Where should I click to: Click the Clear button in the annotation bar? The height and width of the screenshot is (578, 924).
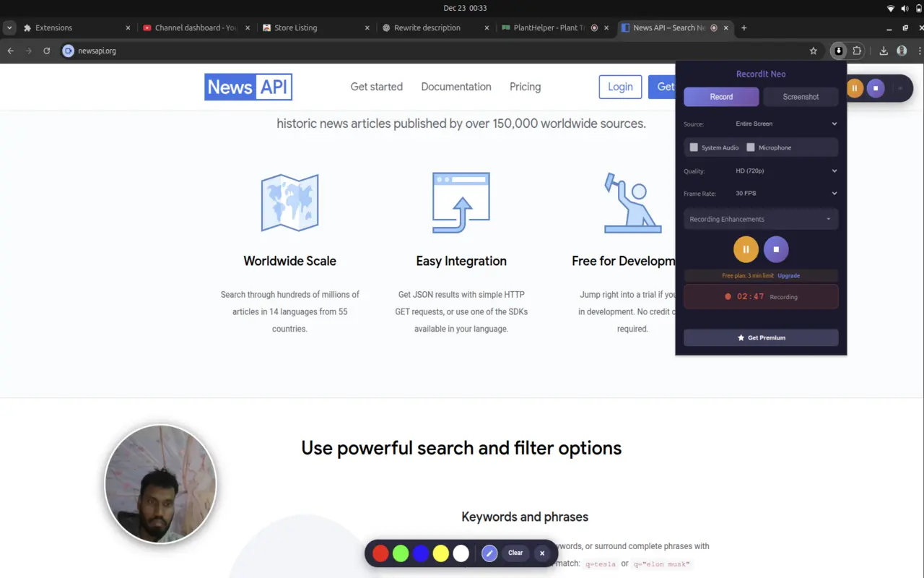pos(515,553)
